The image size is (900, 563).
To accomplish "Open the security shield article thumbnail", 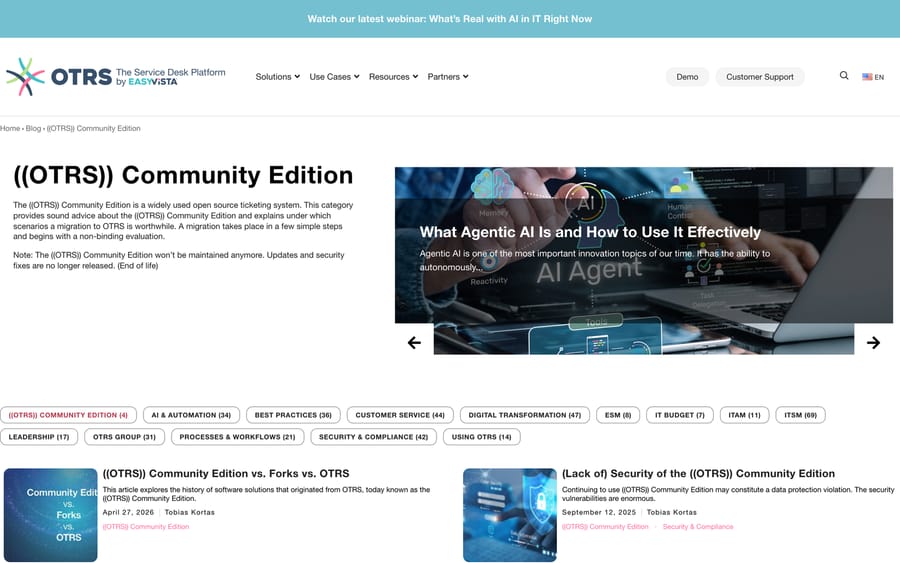I will coord(510,515).
